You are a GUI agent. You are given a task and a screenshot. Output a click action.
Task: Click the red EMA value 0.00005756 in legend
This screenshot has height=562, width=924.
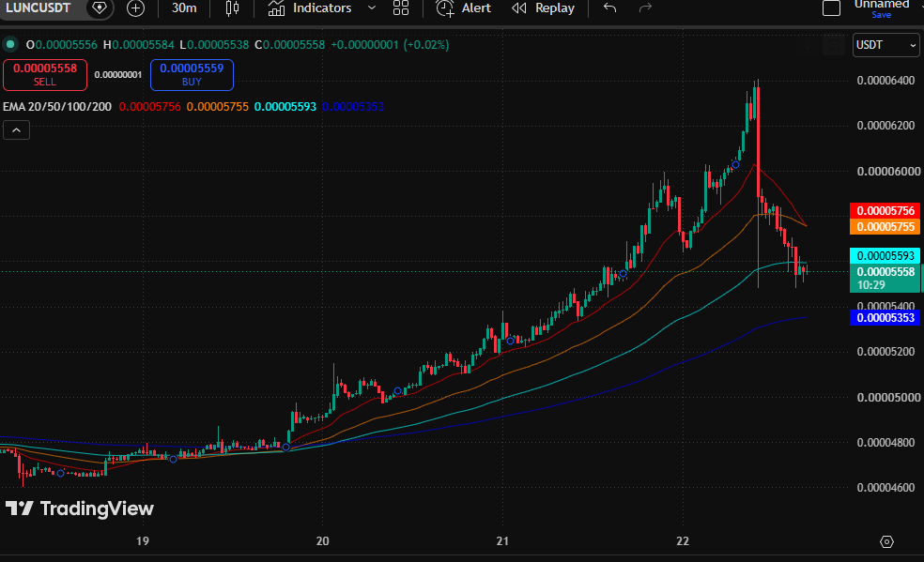pos(149,107)
